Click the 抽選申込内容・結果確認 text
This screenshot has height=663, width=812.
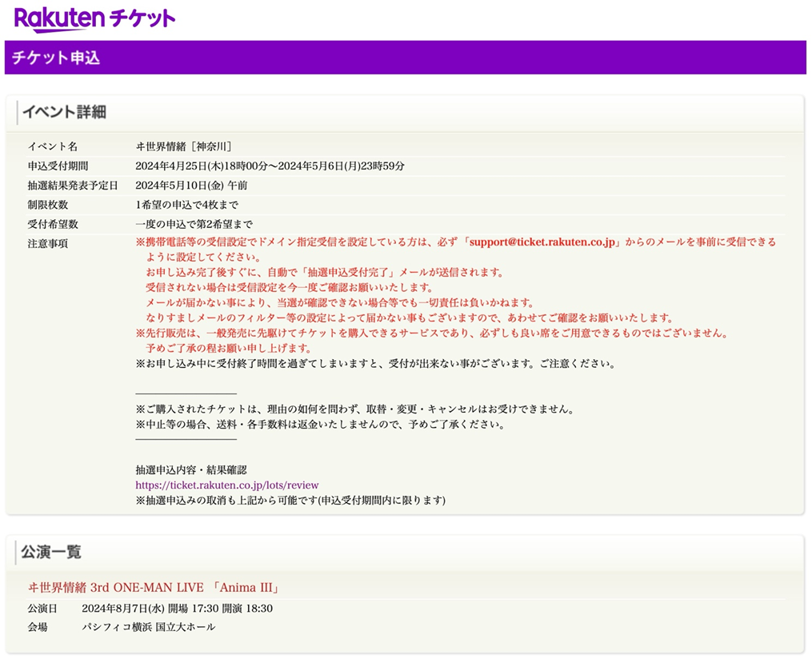tap(191, 469)
